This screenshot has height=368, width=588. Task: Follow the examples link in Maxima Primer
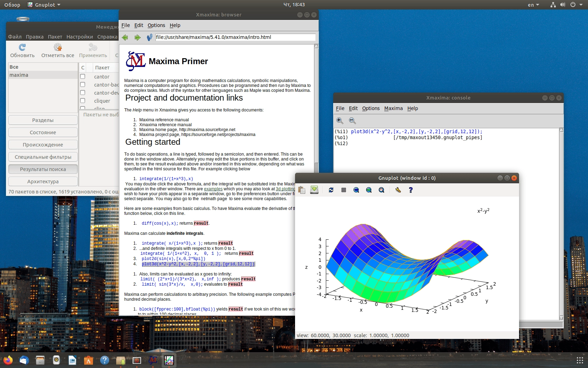point(213,189)
